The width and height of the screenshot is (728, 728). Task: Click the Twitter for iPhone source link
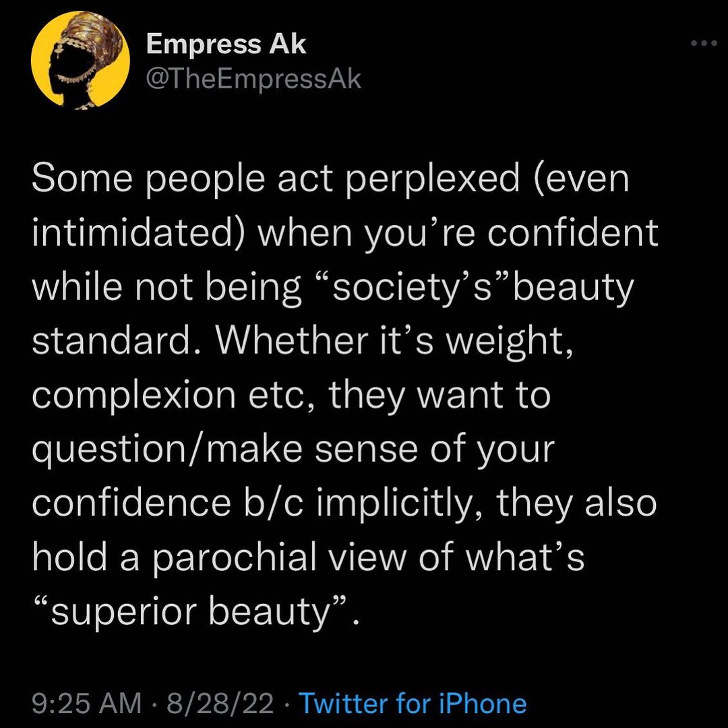(x=412, y=703)
